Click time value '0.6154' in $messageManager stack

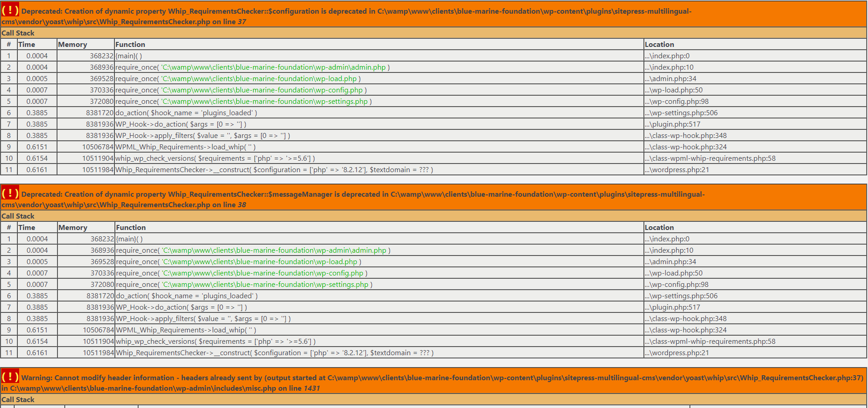[x=37, y=341]
